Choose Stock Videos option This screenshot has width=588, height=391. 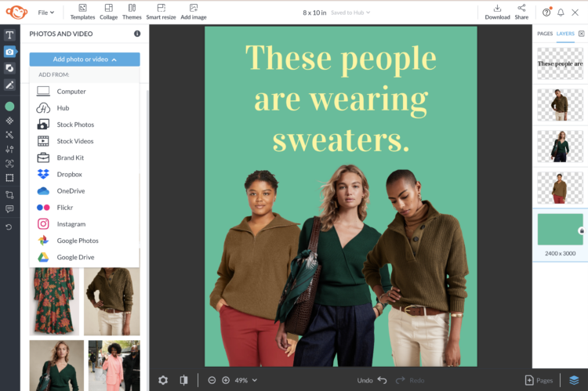(85, 141)
